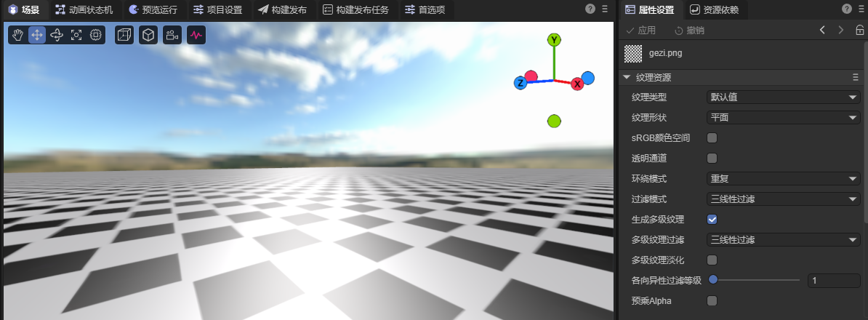Click the camera settings icon

click(172, 35)
